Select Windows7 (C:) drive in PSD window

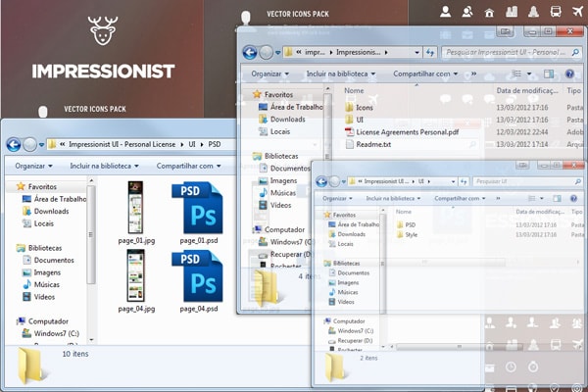(x=56, y=333)
